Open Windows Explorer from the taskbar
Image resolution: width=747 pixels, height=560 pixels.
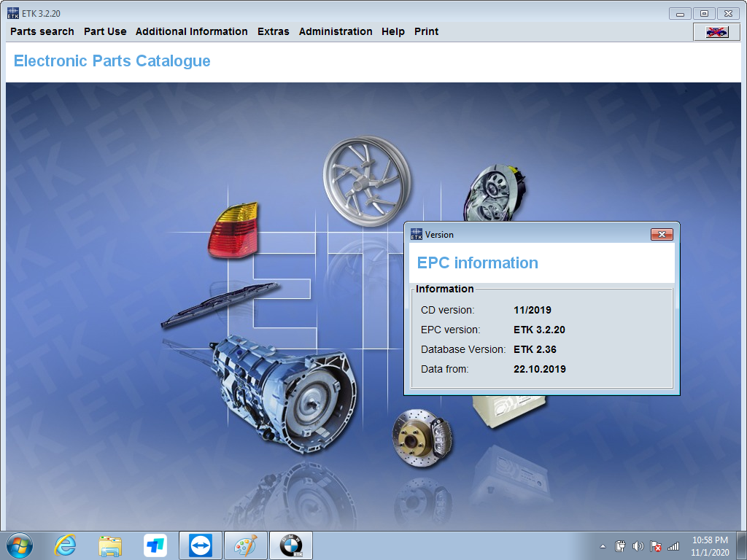tap(110, 545)
